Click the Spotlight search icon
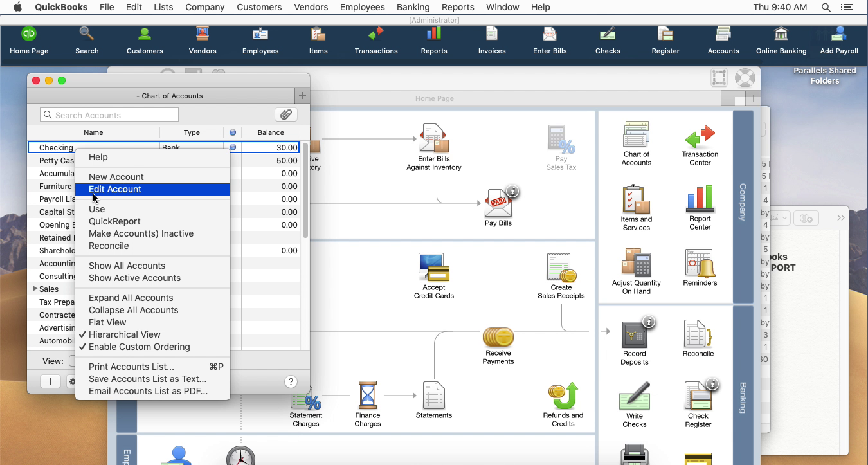This screenshot has width=868, height=465. click(826, 7)
